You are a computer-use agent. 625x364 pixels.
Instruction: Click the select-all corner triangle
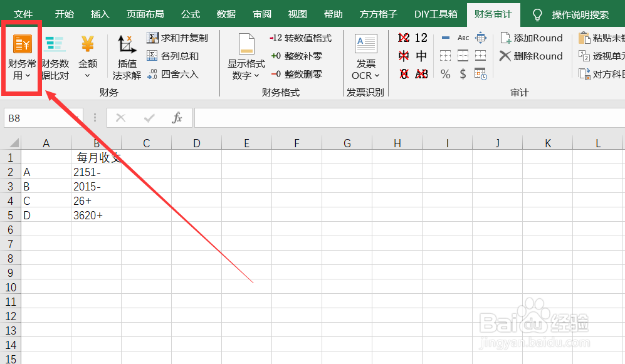14,143
